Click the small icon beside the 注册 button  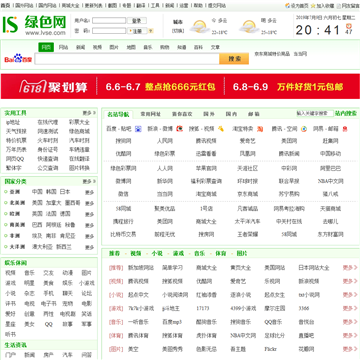(x=151, y=31)
